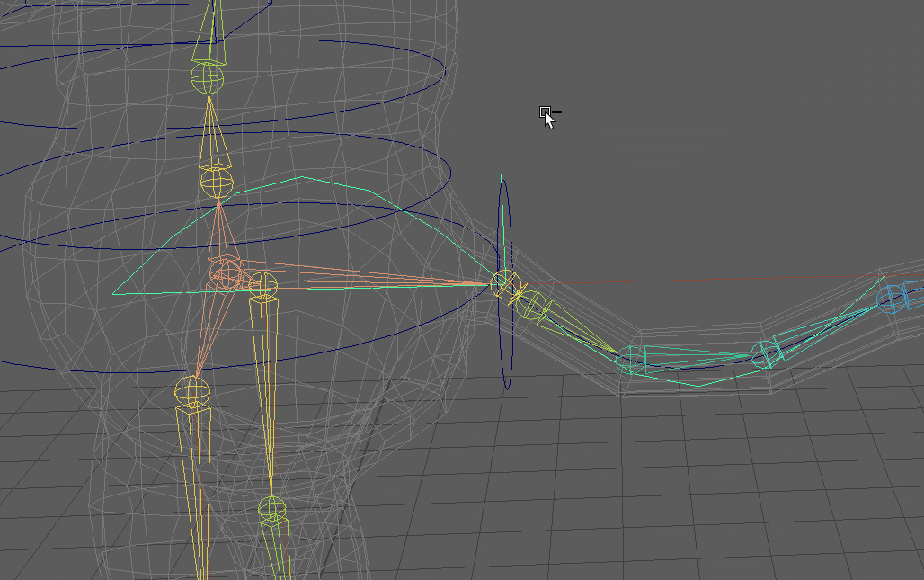Select the yellow joint inside the vertical ellipse control
This screenshot has height=580, width=924.
point(505,284)
